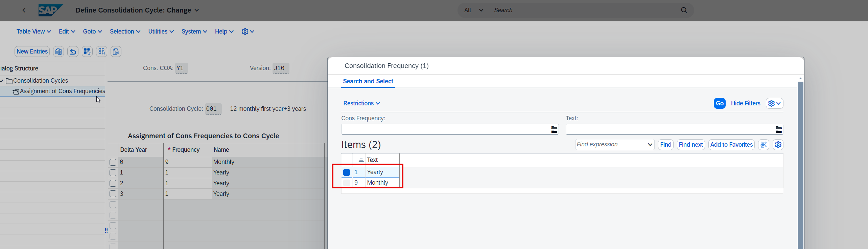Click the Version field J10

(281, 68)
